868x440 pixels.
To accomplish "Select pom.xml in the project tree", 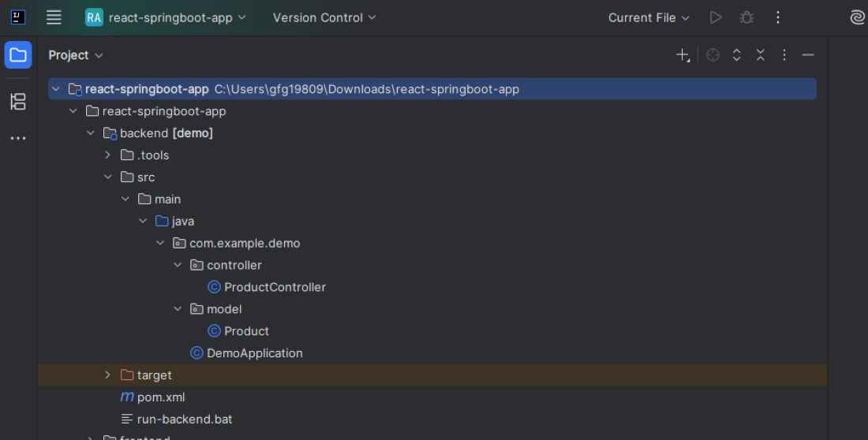I will 161,397.
